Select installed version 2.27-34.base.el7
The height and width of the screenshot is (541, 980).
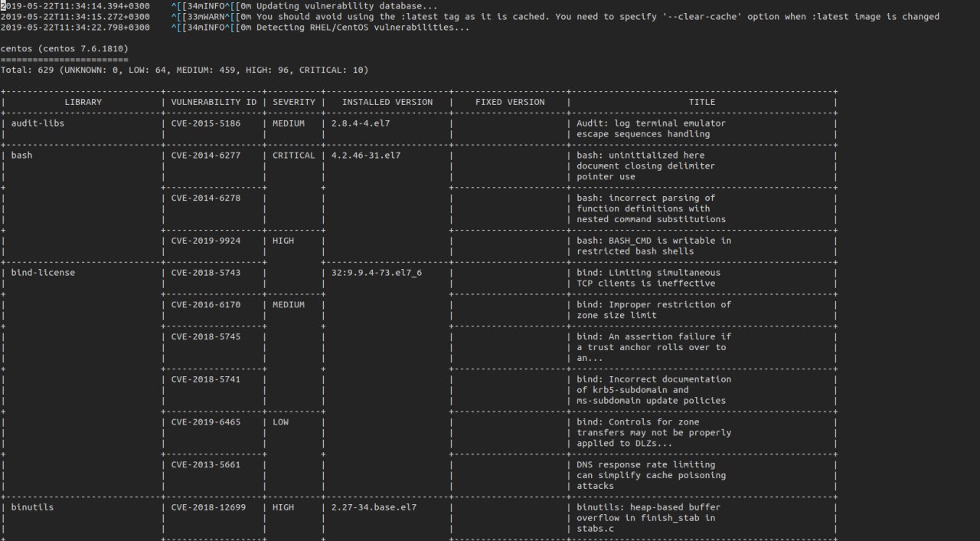pos(374,507)
